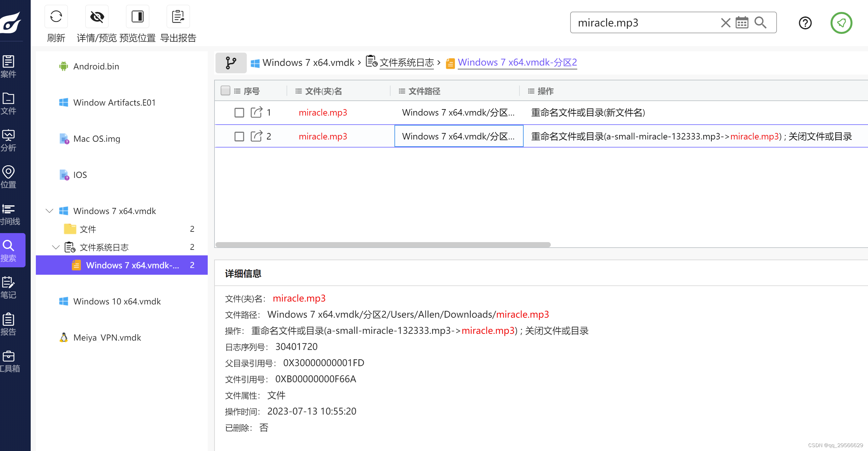Toggle the Details/Preview eye icon

coord(97,16)
